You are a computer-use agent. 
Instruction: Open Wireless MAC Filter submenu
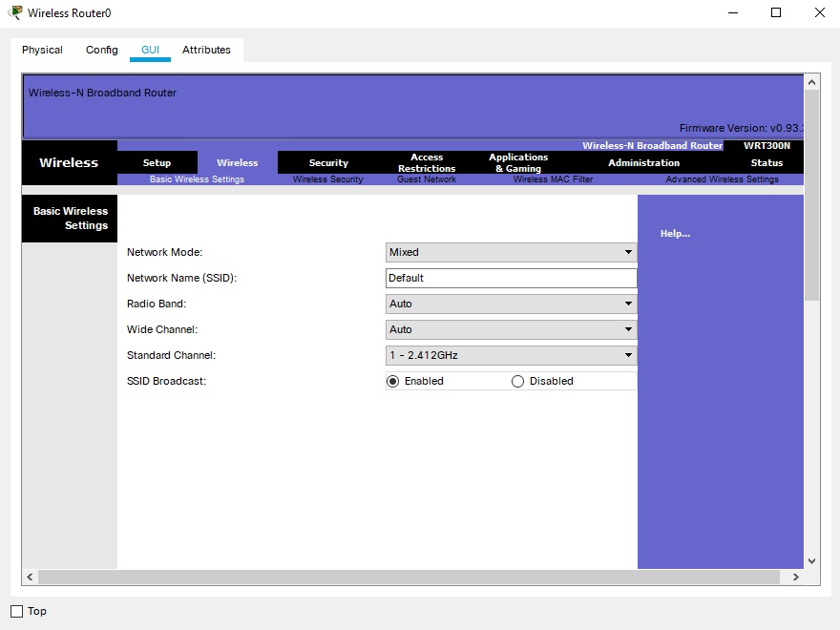coord(553,179)
